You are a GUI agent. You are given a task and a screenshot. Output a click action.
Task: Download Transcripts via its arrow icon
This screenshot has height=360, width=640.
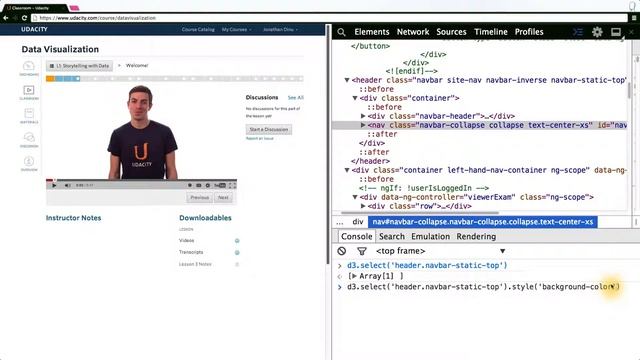click(237, 253)
